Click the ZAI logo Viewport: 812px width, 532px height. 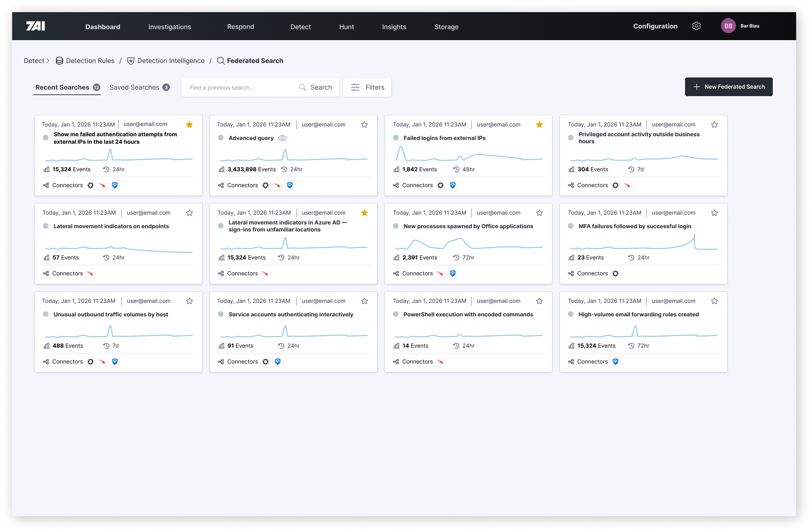(35, 26)
